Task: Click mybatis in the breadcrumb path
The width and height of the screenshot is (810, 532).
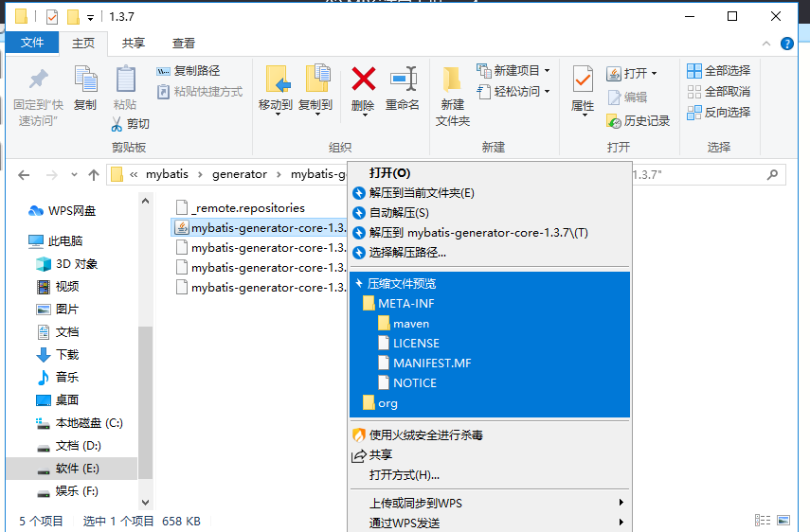Action: point(167,174)
